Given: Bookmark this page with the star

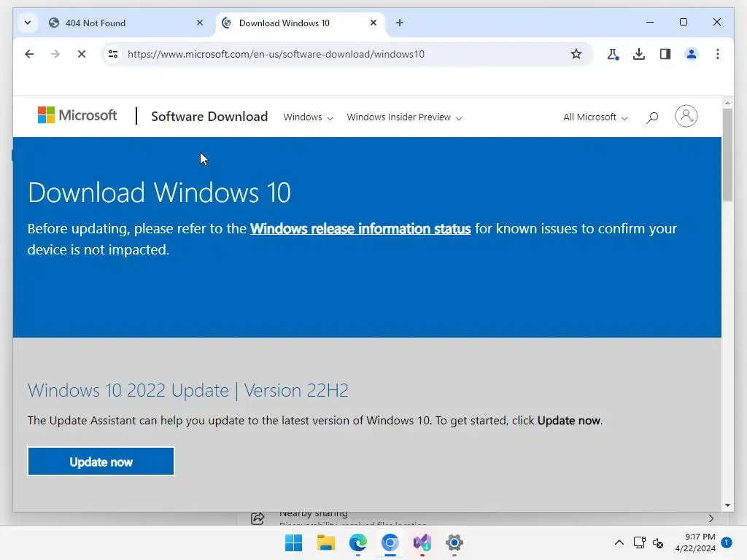Looking at the screenshot, I should point(576,54).
